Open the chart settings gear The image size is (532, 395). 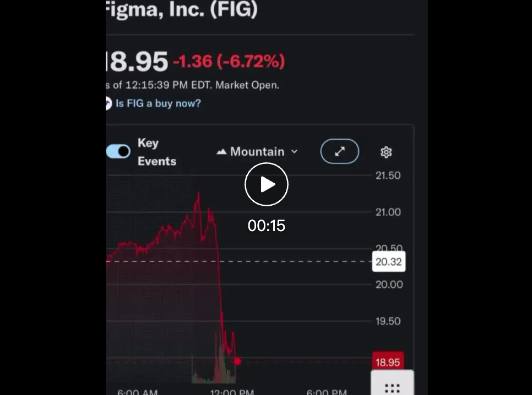tap(386, 152)
